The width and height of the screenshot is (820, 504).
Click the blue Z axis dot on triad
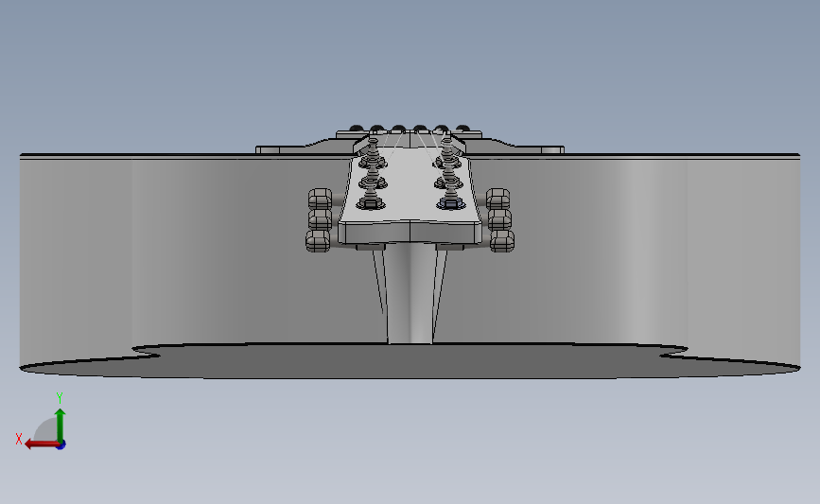pos(61,445)
